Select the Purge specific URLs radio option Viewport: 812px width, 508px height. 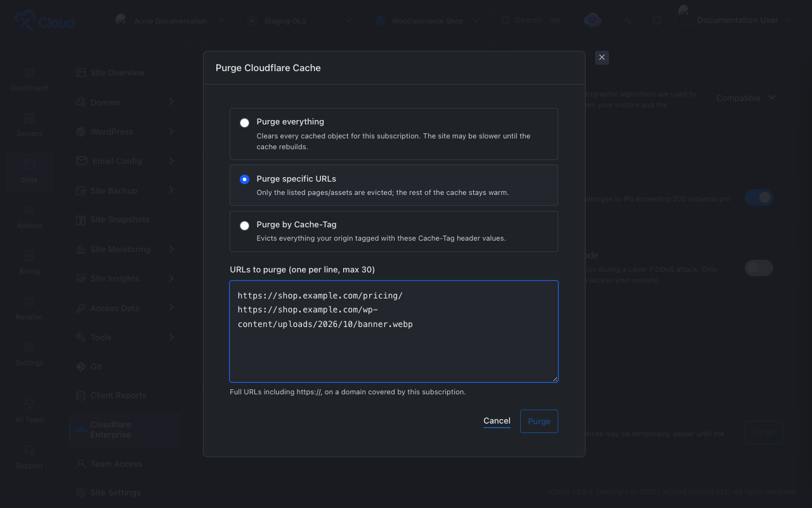tap(244, 180)
